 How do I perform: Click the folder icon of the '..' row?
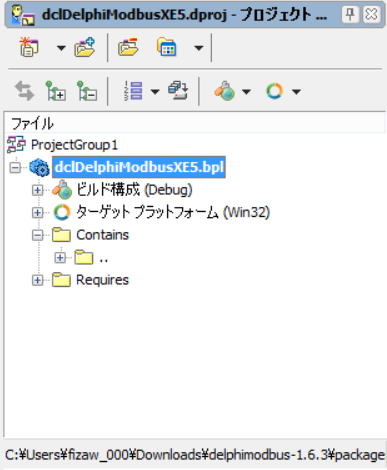click(x=84, y=257)
